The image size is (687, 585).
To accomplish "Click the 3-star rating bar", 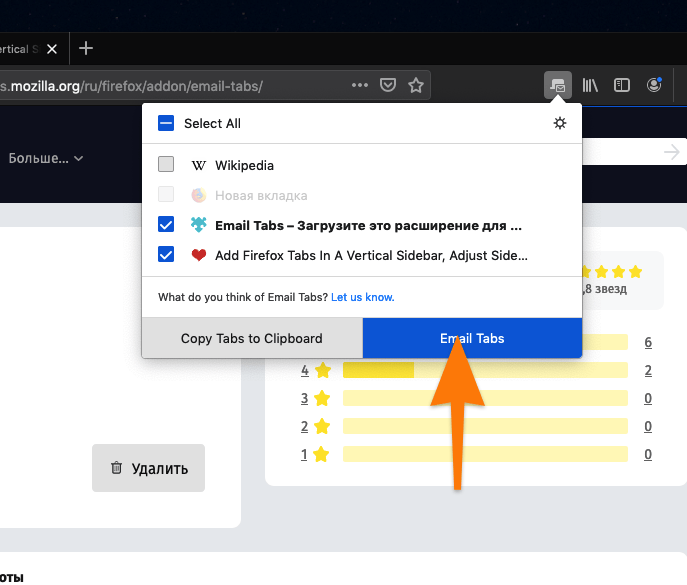I will [x=485, y=398].
